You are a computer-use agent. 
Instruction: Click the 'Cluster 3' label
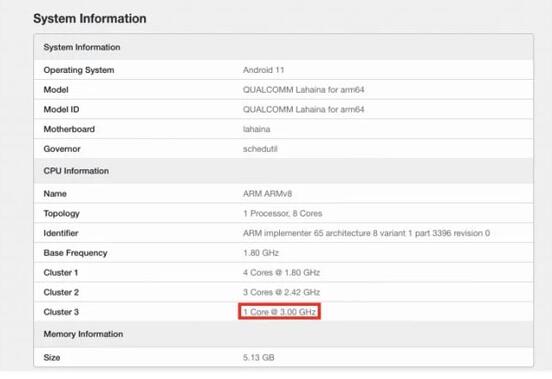pos(61,312)
